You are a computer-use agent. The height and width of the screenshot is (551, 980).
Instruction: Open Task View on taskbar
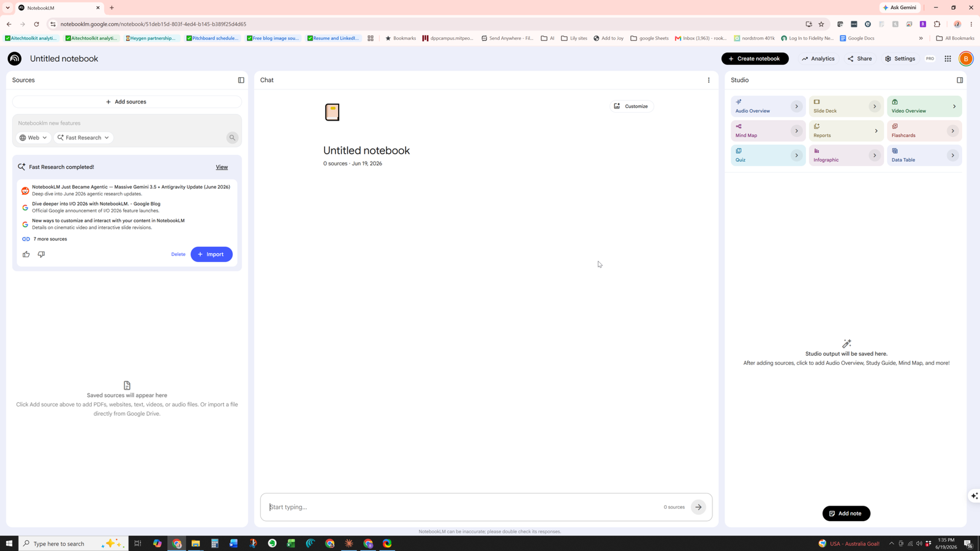[138, 544]
